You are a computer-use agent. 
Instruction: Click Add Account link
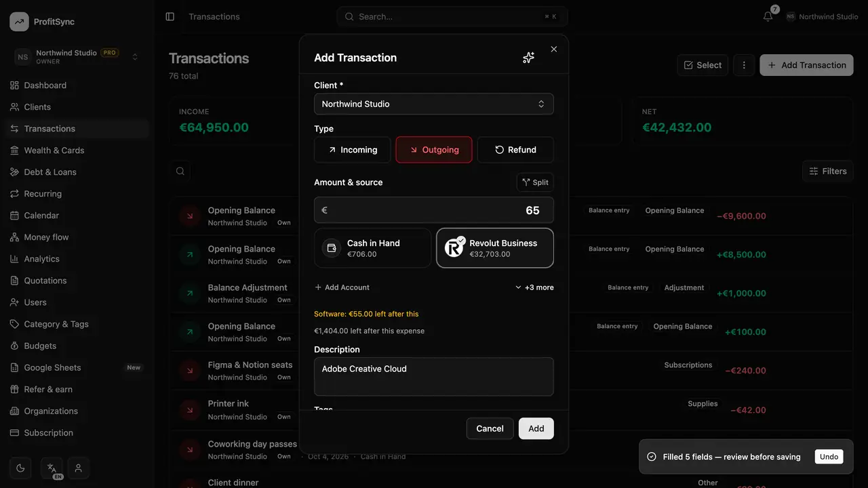[342, 287]
